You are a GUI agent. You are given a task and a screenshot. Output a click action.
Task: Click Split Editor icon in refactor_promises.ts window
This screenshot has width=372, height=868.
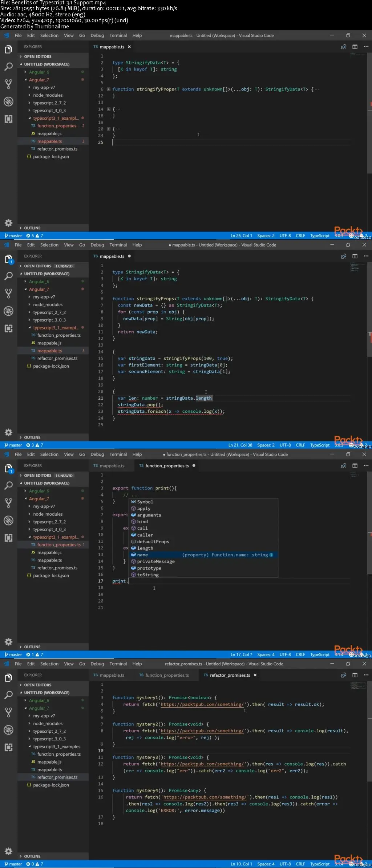(355, 675)
